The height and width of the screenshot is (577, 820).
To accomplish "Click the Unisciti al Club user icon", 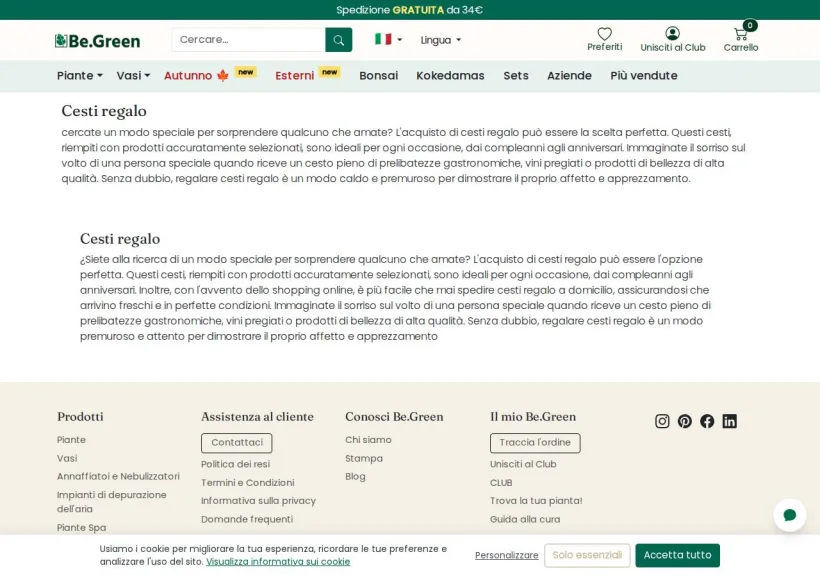I will (x=673, y=33).
